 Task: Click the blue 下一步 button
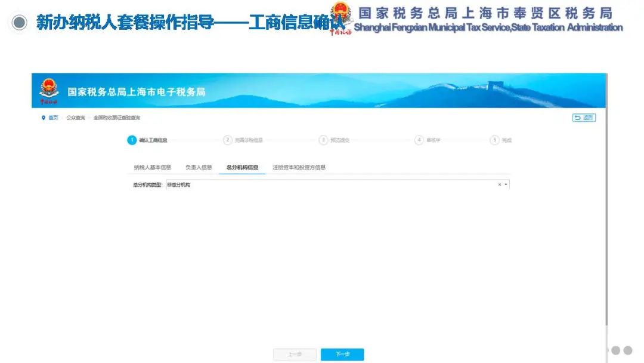[x=342, y=355]
